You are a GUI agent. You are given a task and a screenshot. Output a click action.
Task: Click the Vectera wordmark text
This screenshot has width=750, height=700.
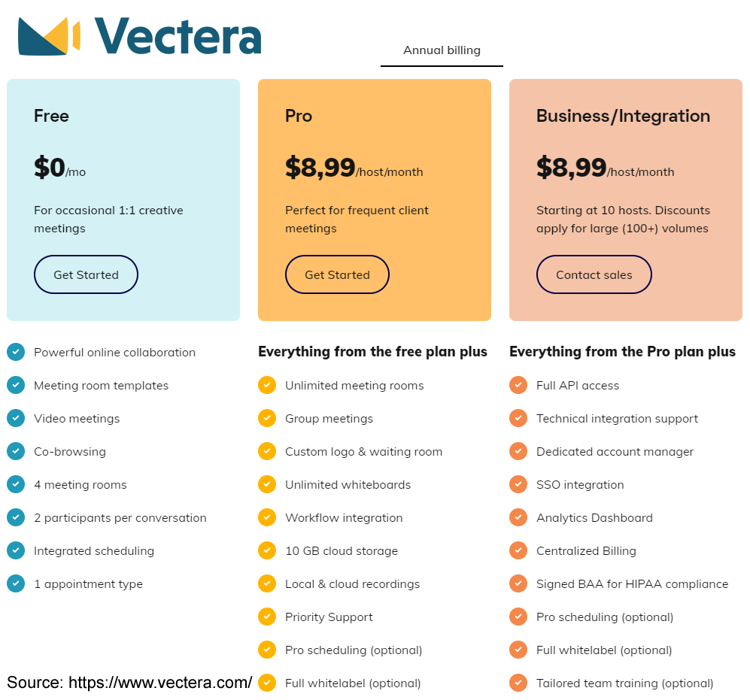[x=178, y=36]
